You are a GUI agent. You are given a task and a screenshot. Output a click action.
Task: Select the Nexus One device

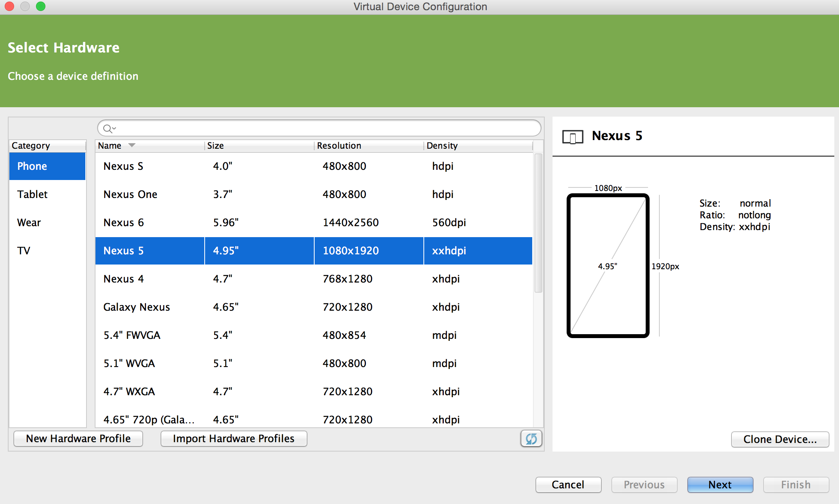[x=314, y=194]
